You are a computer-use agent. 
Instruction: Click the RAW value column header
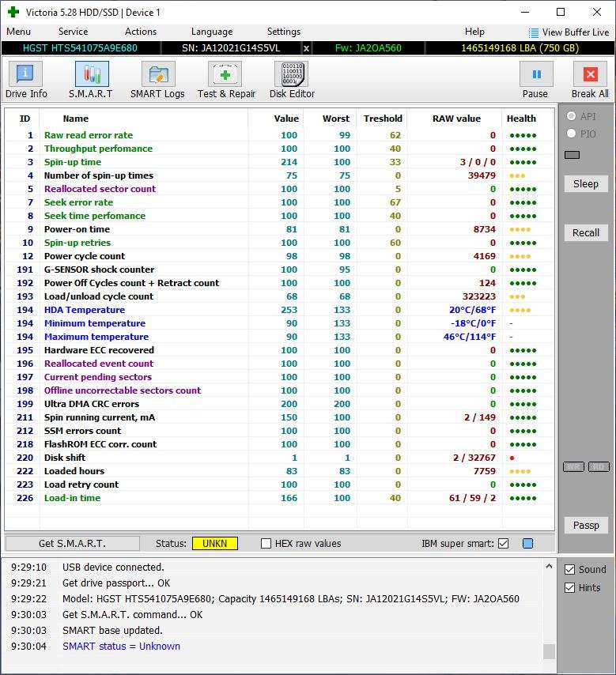pos(456,119)
